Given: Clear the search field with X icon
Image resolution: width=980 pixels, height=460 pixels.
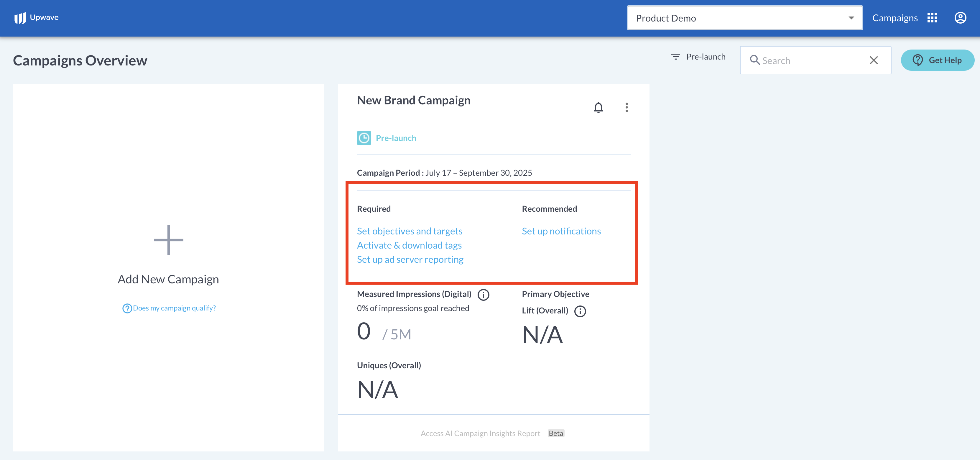Looking at the screenshot, I should (874, 60).
